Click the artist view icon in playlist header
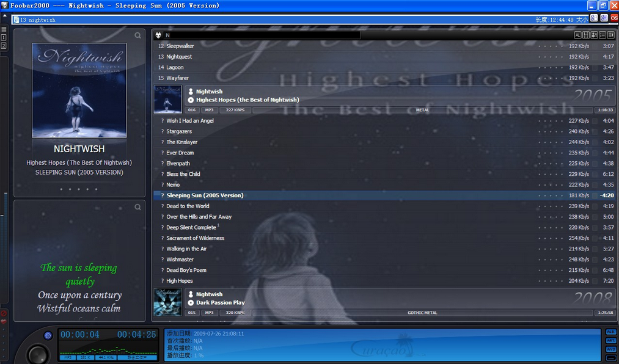The image size is (619, 364). pos(594,35)
